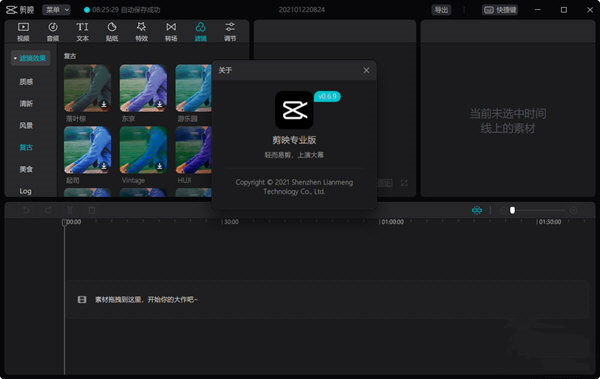Collapse the 滤镜效果 category list

pos(30,58)
